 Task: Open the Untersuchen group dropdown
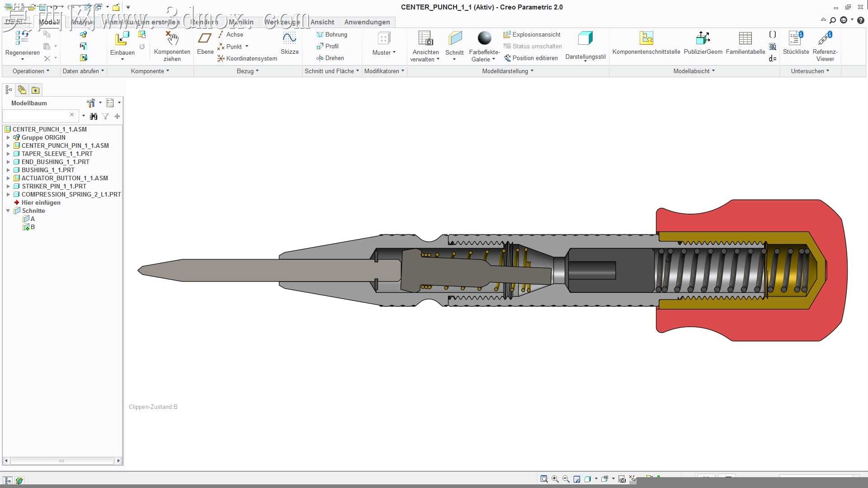click(x=810, y=71)
